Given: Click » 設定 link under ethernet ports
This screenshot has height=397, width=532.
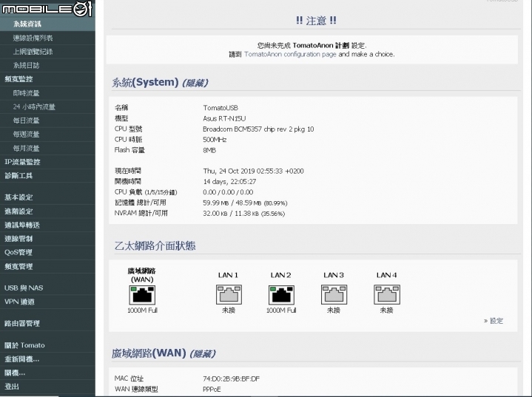Looking at the screenshot, I should pyautogui.click(x=494, y=321).
